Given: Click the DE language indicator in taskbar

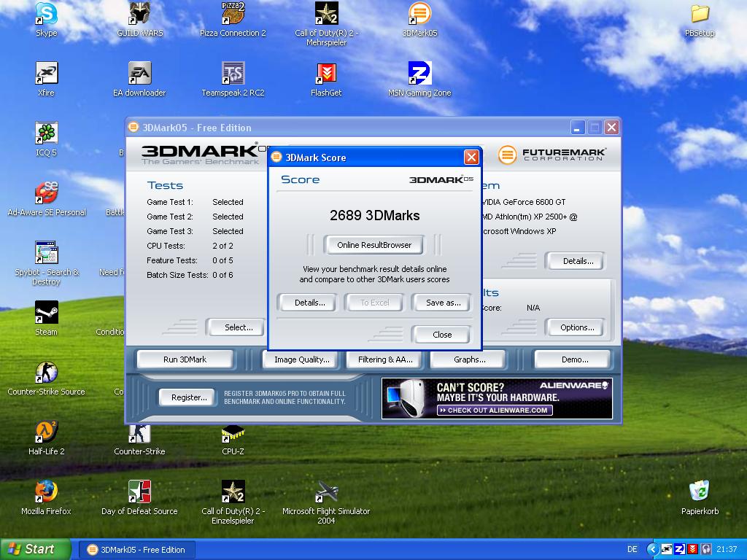Looking at the screenshot, I should click(632, 549).
